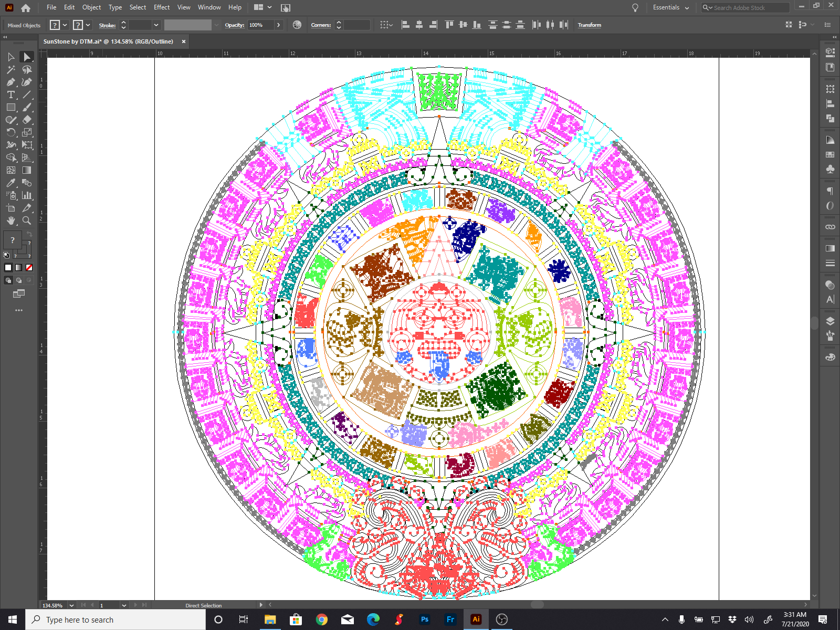This screenshot has height=630, width=840.
Task: Select the Type tool
Action: pyautogui.click(x=11, y=94)
